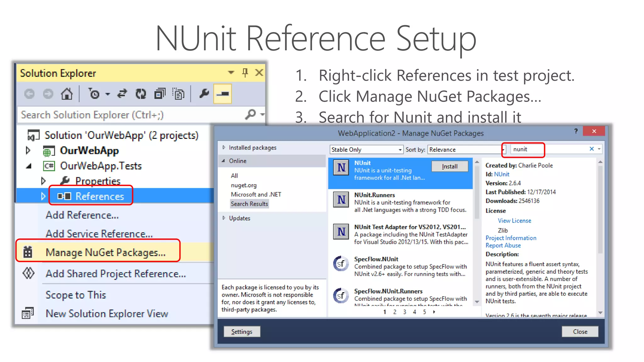Select Add Reference from context menu
The image size is (644, 362).
(82, 215)
